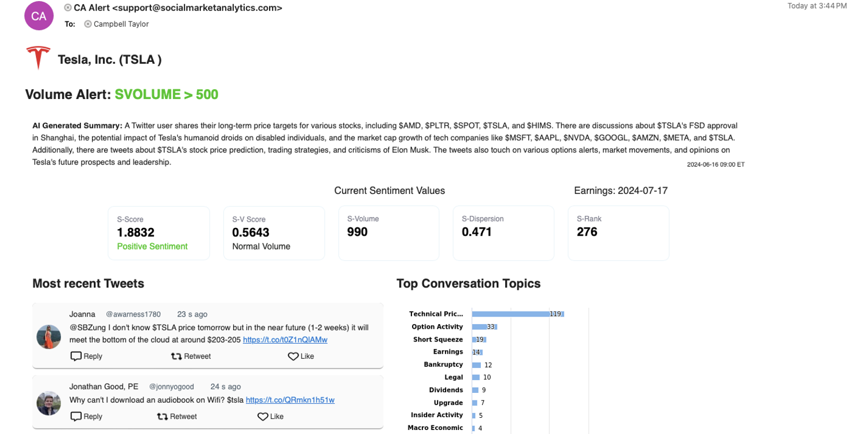Like Joanna's tweet
This screenshot has width=868, height=434.
tap(301, 356)
